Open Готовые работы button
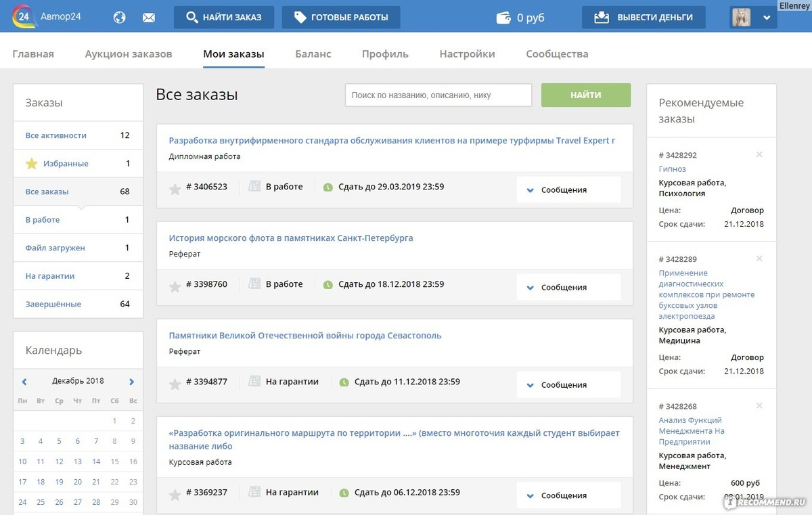This screenshot has height=515, width=812. 341,18
